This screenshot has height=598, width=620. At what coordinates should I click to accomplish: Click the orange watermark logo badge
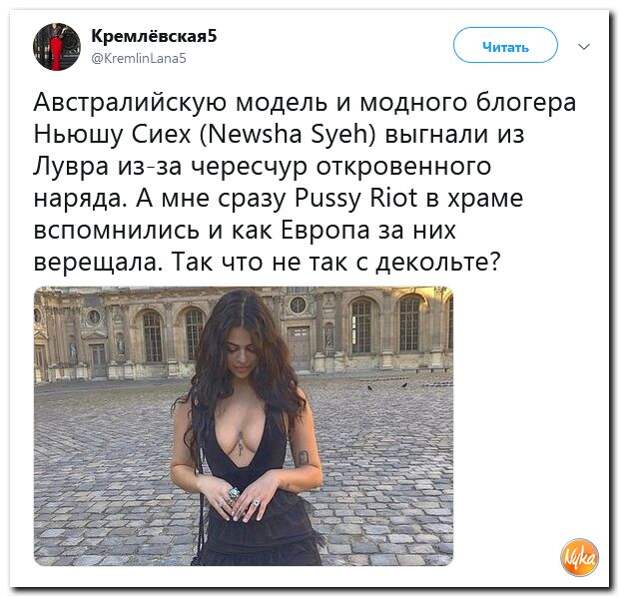pyautogui.click(x=579, y=557)
